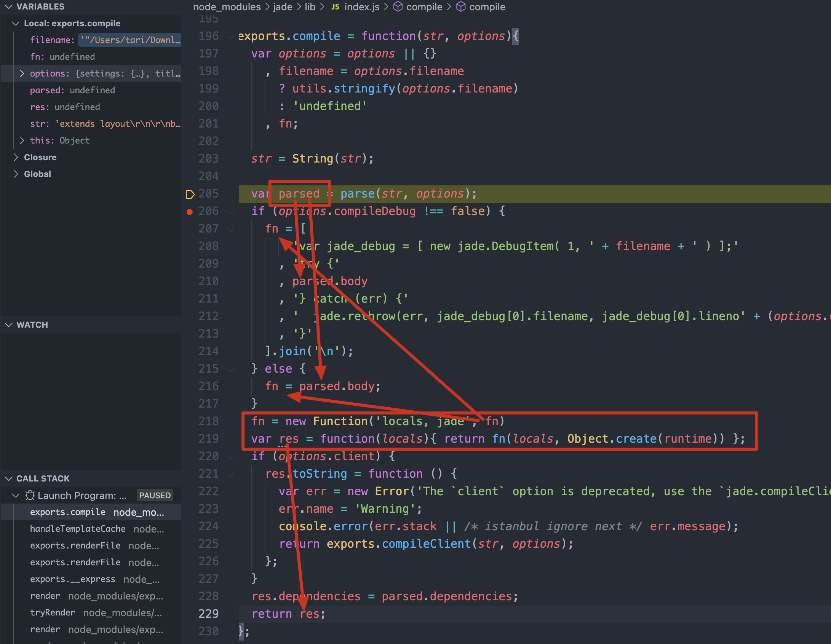Open the jade folder in breadcrumb
This screenshot has width=831, height=644.
283,7
